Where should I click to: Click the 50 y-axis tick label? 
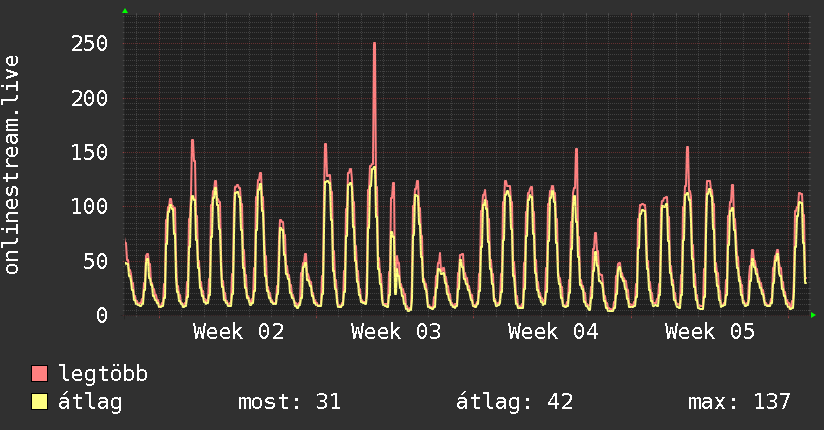(96, 261)
